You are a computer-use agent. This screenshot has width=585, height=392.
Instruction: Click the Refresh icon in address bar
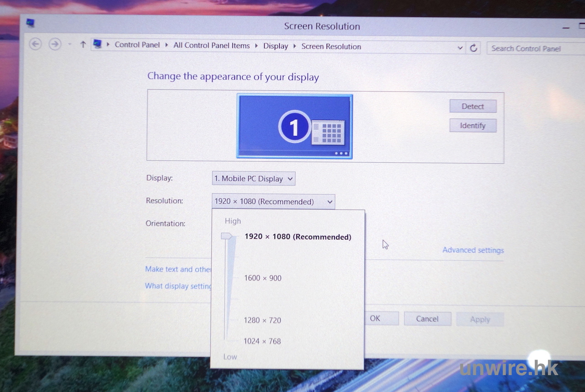click(x=473, y=48)
